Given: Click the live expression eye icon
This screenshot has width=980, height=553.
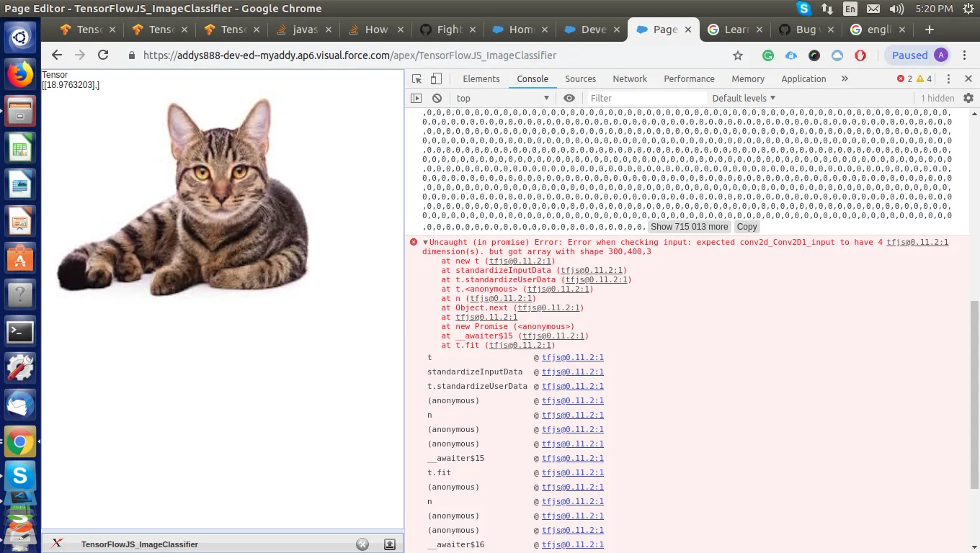Looking at the screenshot, I should [569, 98].
